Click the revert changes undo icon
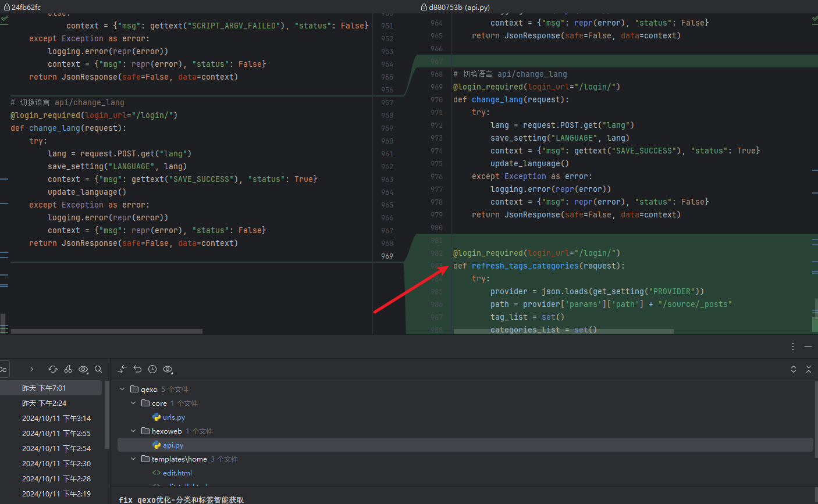This screenshot has width=818, height=504. (137, 369)
